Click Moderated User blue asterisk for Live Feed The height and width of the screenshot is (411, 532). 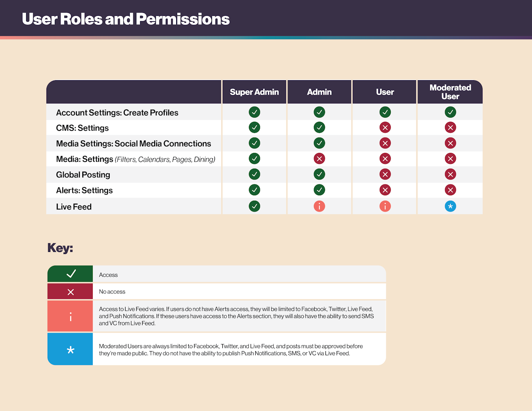(450, 206)
